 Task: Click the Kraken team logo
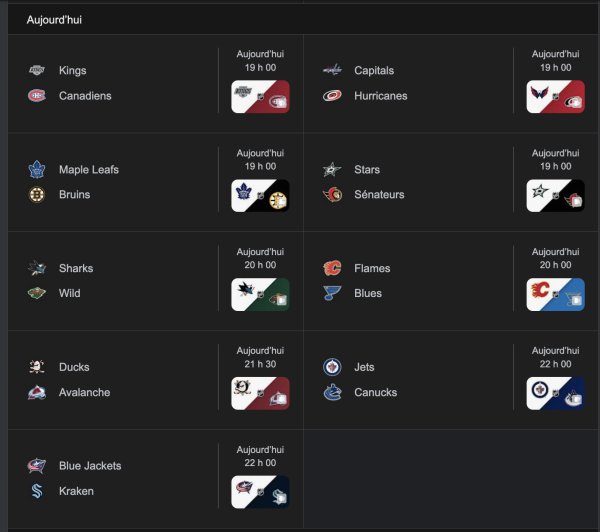click(x=37, y=491)
